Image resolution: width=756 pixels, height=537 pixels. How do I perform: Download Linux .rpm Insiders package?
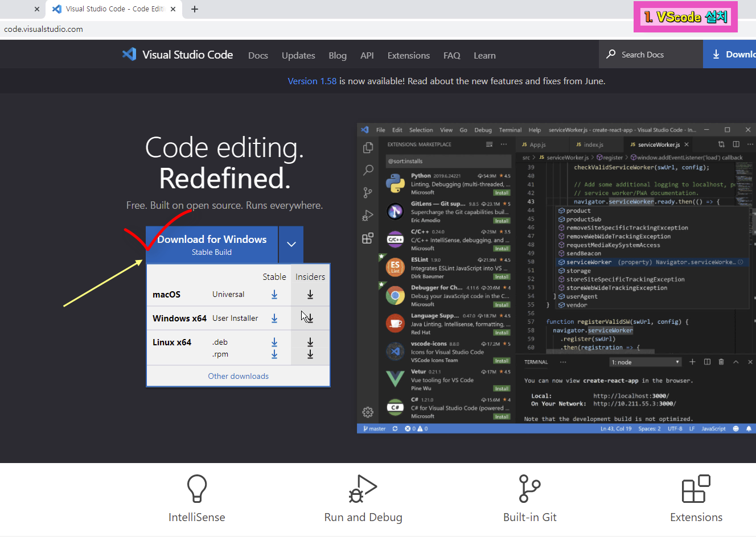[310, 354]
